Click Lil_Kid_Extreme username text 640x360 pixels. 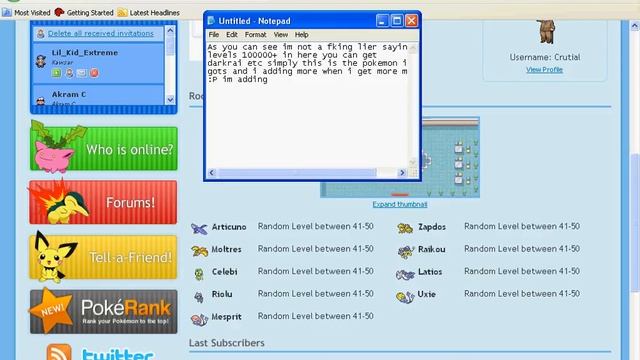[x=84, y=53]
